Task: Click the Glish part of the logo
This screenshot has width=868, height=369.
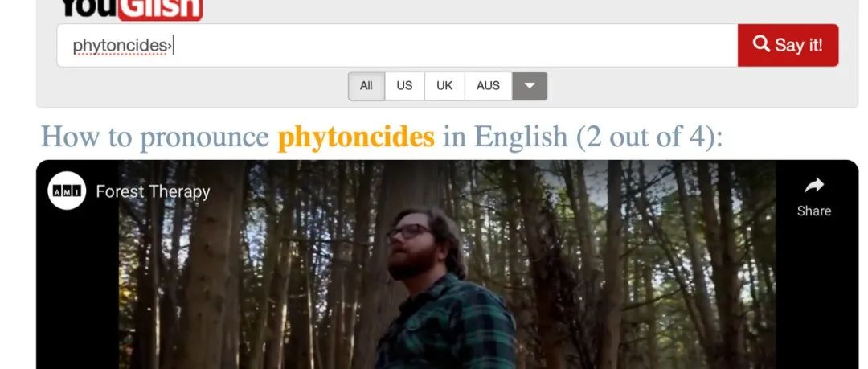Action: (160, 10)
